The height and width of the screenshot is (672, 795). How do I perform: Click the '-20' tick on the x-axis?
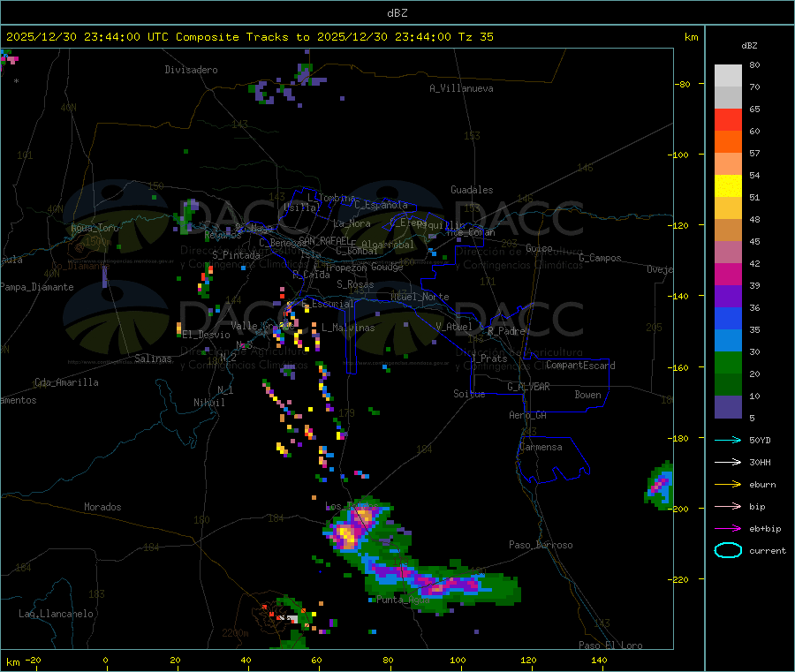click(33, 660)
